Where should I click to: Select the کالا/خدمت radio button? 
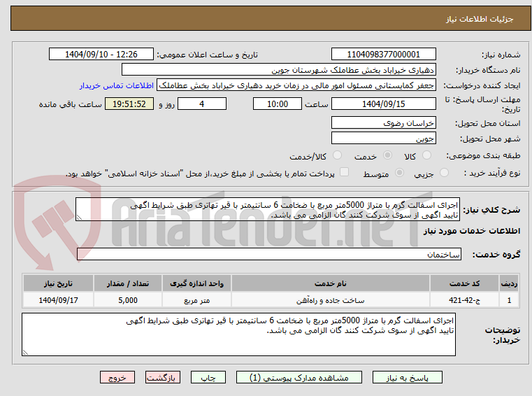[337, 155]
